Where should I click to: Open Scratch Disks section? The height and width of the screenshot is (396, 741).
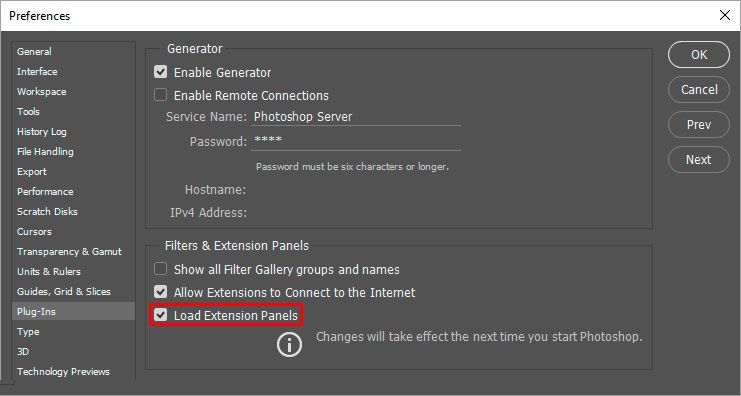[47, 211]
